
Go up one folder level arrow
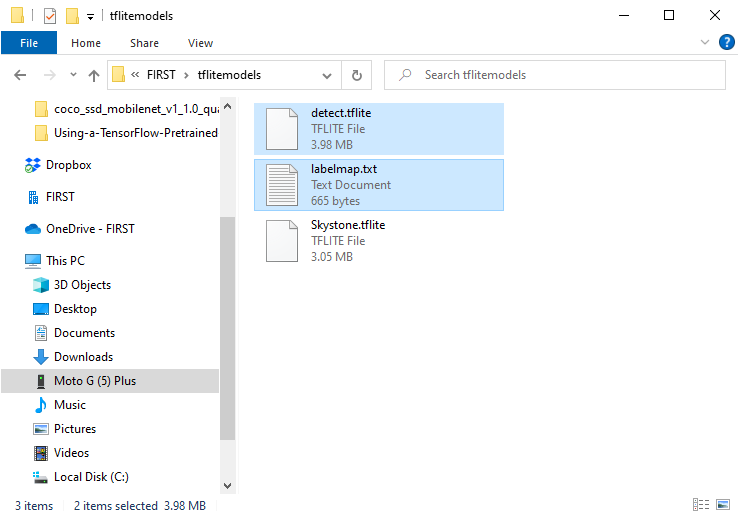point(94,75)
